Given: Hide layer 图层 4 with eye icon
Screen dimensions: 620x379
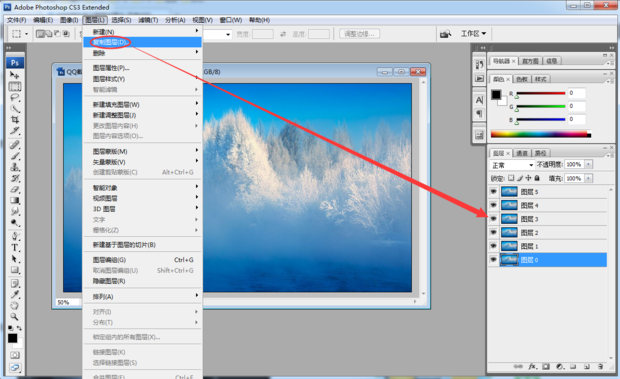Looking at the screenshot, I should click(493, 205).
